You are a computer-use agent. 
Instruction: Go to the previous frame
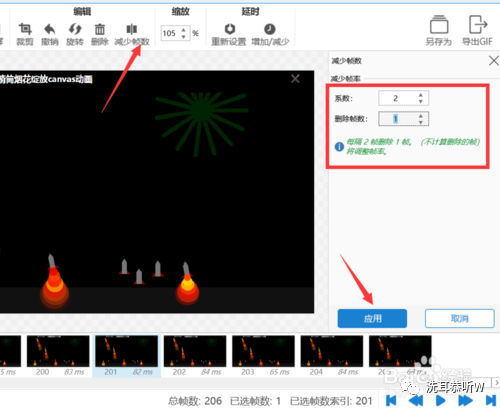(x=416, y=400)
